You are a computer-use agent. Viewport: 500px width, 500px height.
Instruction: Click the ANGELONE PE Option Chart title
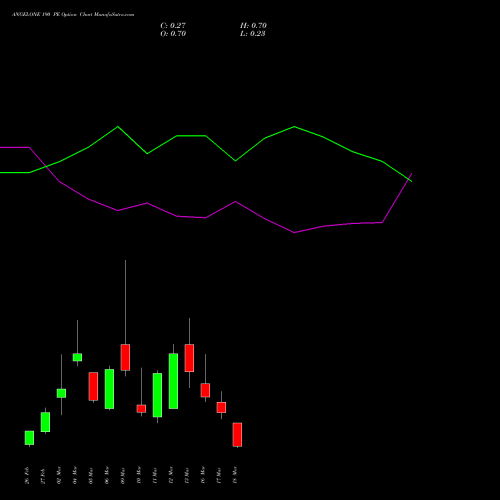click(x=73, y=15)
